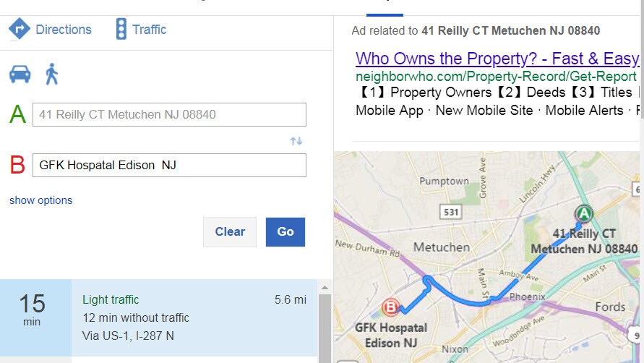
Task: Click the Clear button
Action: [230, 232]
